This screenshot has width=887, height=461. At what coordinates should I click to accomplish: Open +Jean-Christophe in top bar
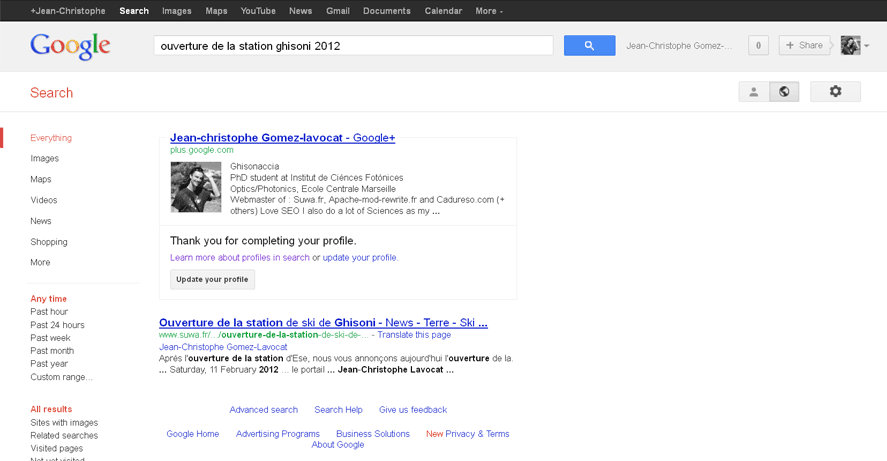click(68, 11)
